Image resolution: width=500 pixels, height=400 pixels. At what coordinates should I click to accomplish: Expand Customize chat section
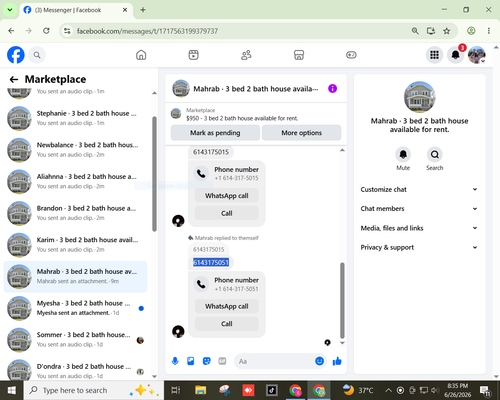(419, 189)
